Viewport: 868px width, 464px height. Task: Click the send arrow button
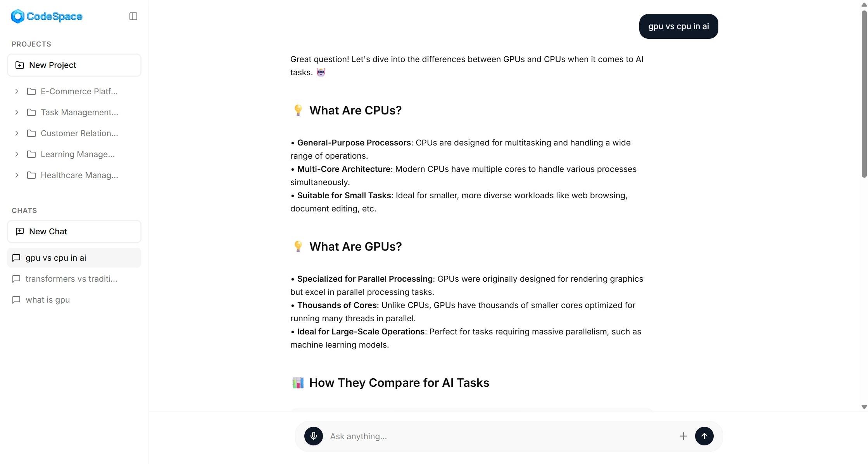(704, 436)
